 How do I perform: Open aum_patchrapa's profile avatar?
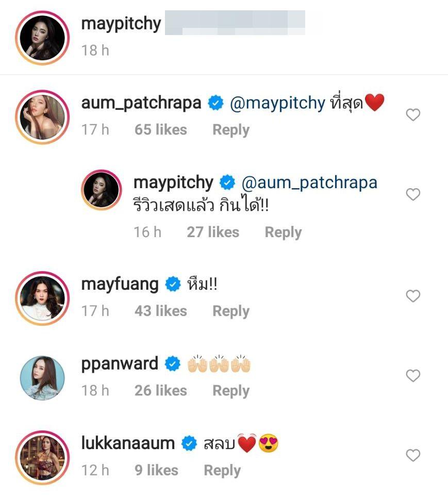click(x=42, y=116)
